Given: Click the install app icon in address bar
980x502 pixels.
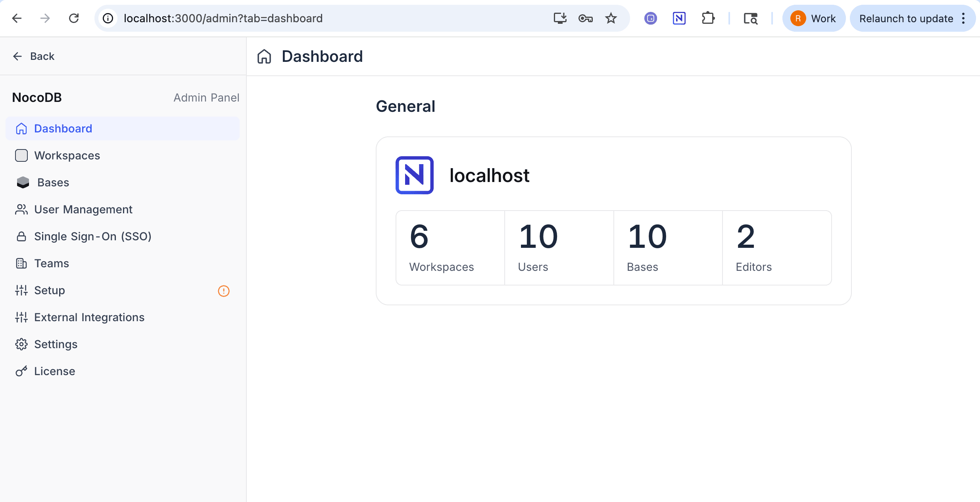Looking at the screenshot, I should click(560, 18).
